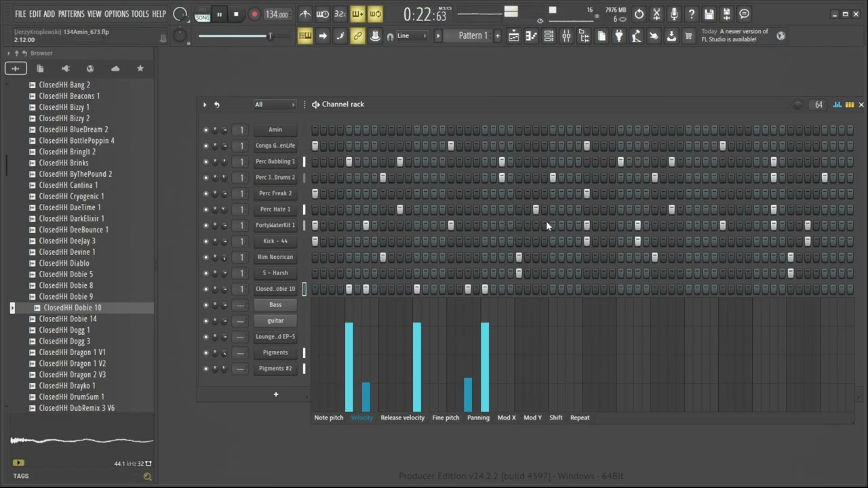Image resolution: width=868 pixels, height=488 pixels.
Task: Mute the Conga G..enLife channel
Action: [205, 146]
